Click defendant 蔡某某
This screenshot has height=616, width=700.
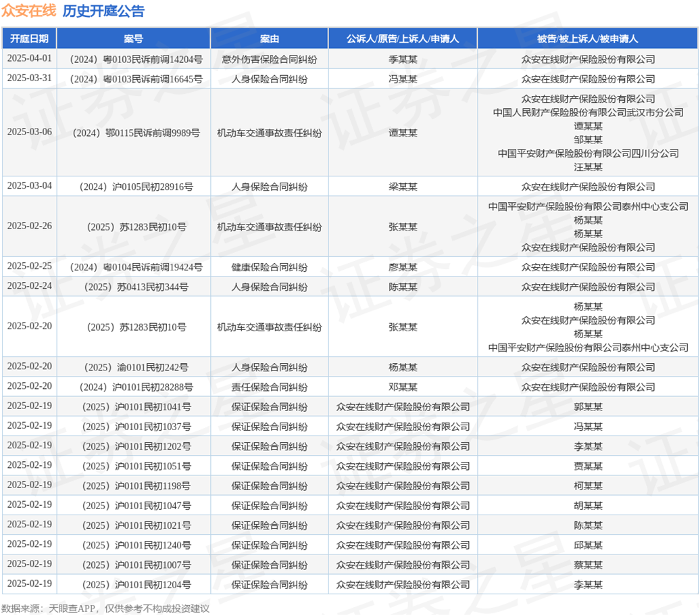[588, 565]
